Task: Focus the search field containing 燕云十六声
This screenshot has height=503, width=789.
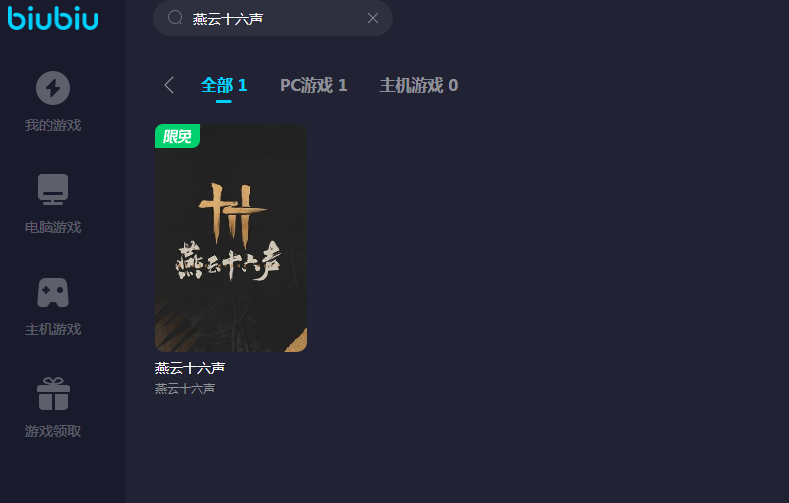Action: [273, 18]
